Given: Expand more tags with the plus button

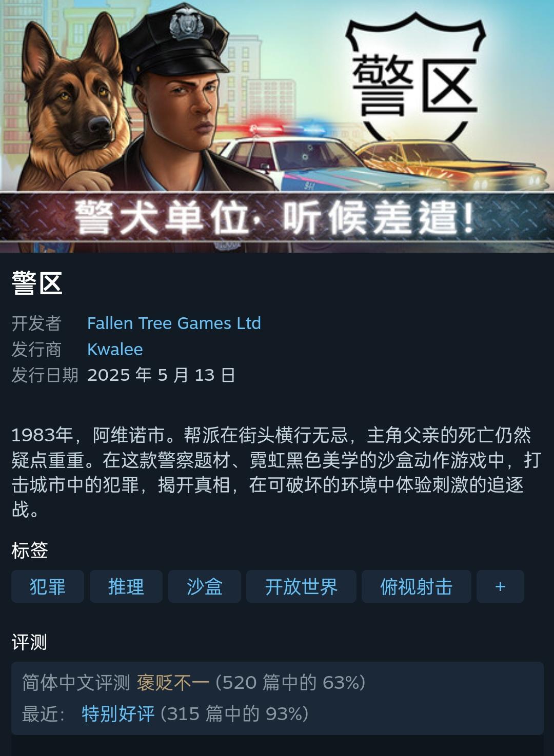Looking at the screenshot, I should point(500,586).
